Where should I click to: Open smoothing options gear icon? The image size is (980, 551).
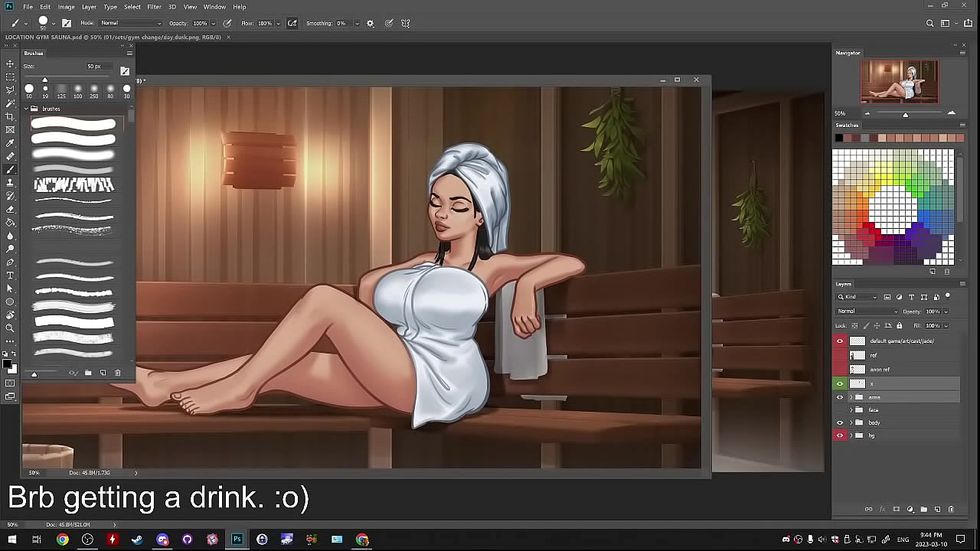371,23
